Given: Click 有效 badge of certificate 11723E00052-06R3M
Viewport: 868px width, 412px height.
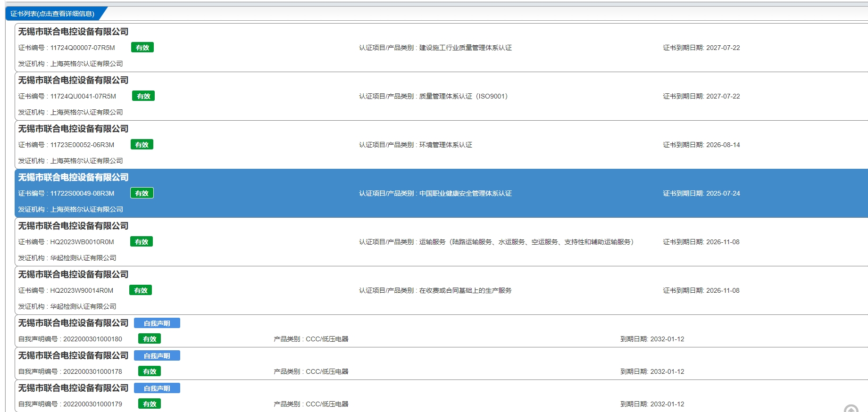Looking at the screenshot, I should pyautogui.click(x=142, y=145).
